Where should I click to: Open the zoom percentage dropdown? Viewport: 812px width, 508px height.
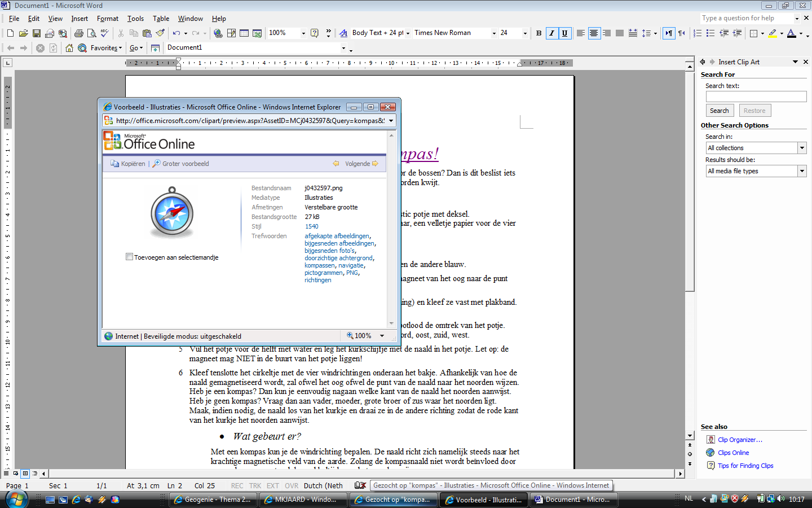tap(303, 33)
